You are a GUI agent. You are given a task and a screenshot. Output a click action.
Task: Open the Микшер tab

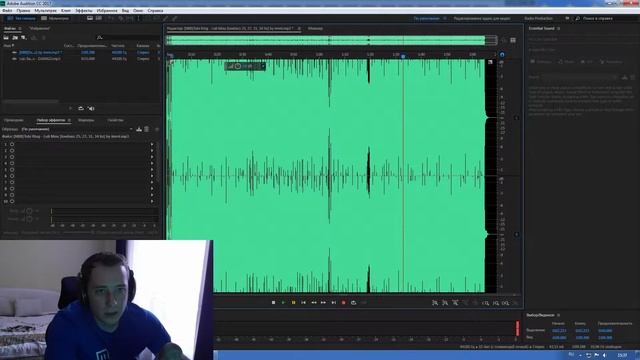pos(315,29)
